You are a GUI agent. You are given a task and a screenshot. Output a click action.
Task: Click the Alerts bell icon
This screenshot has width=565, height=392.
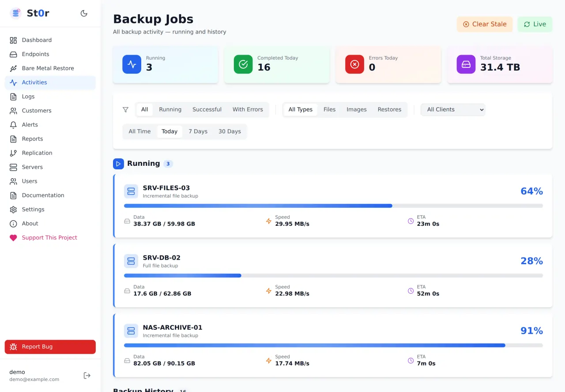[13, 125]
